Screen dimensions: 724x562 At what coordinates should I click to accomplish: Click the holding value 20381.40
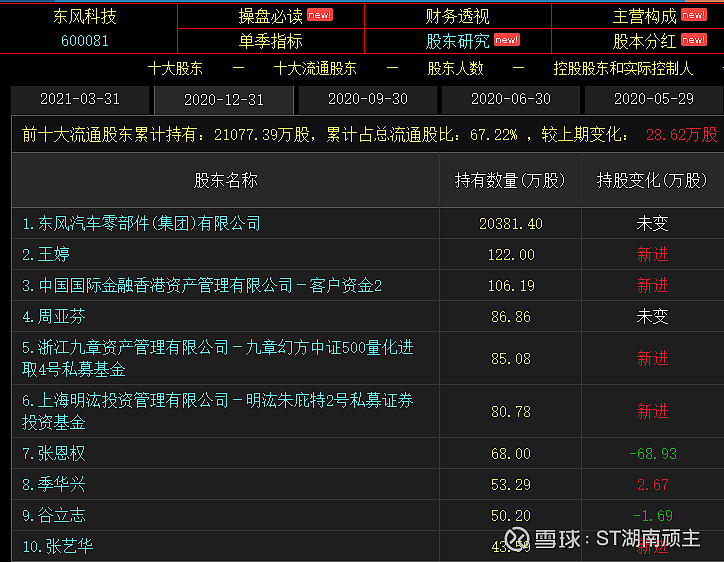tap(511, 224)
